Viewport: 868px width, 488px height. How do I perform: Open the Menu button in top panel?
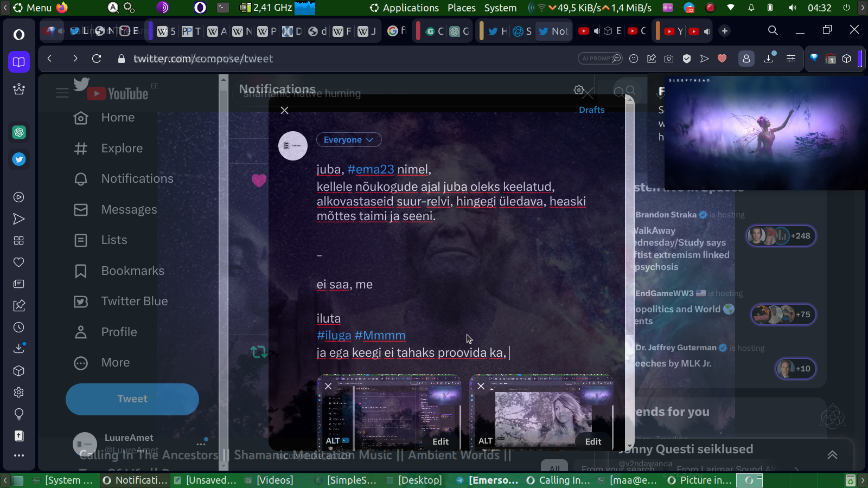pyautogui.click(x=33, y=8)
